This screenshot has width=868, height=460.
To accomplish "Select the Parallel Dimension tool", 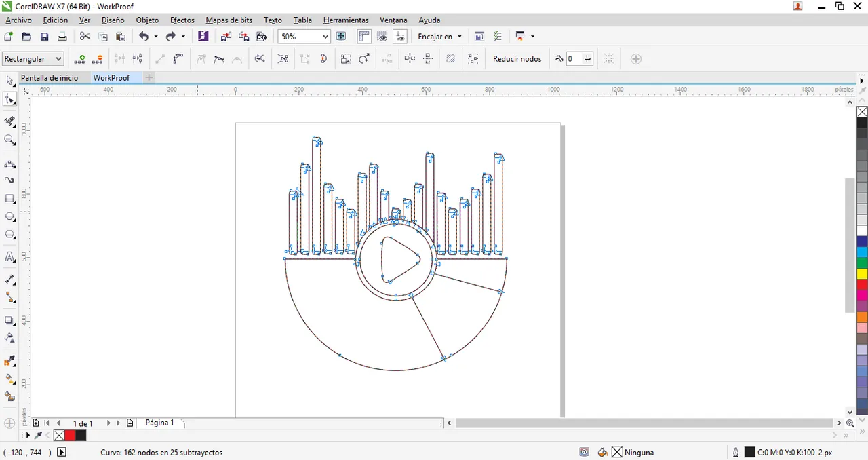I will pos(9,280).
